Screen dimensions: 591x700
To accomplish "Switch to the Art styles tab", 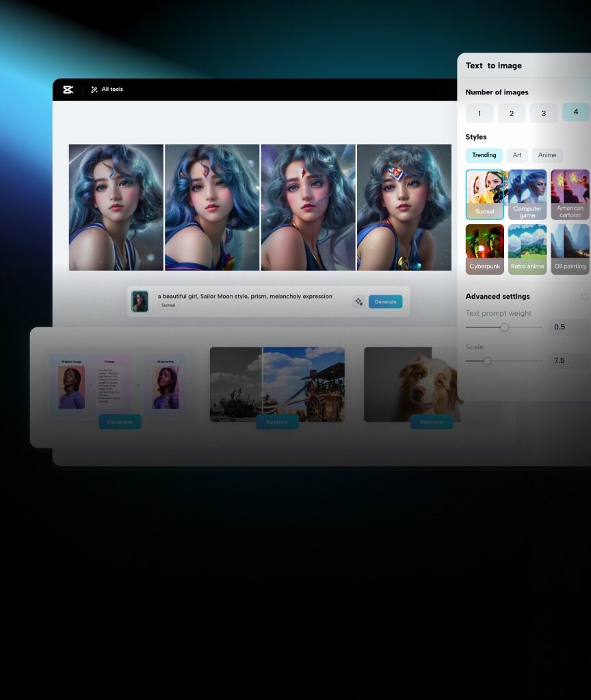I will pos(517,155).
